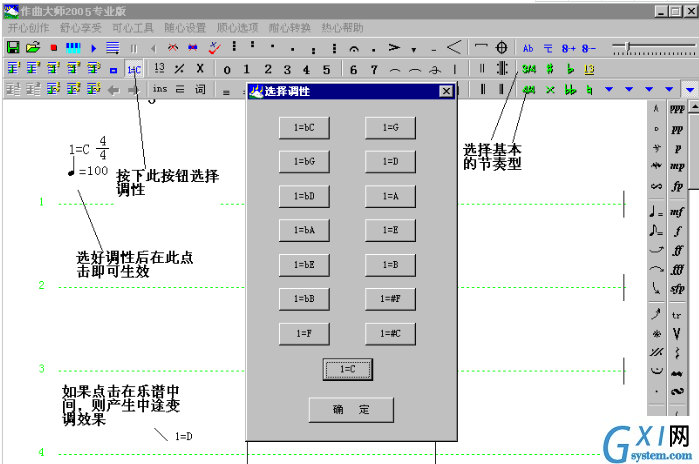Image resolution: width=699 pixels, height=464 pixels.
Task: Choose key 1=F in the dialog
Action: click(304, 333)
